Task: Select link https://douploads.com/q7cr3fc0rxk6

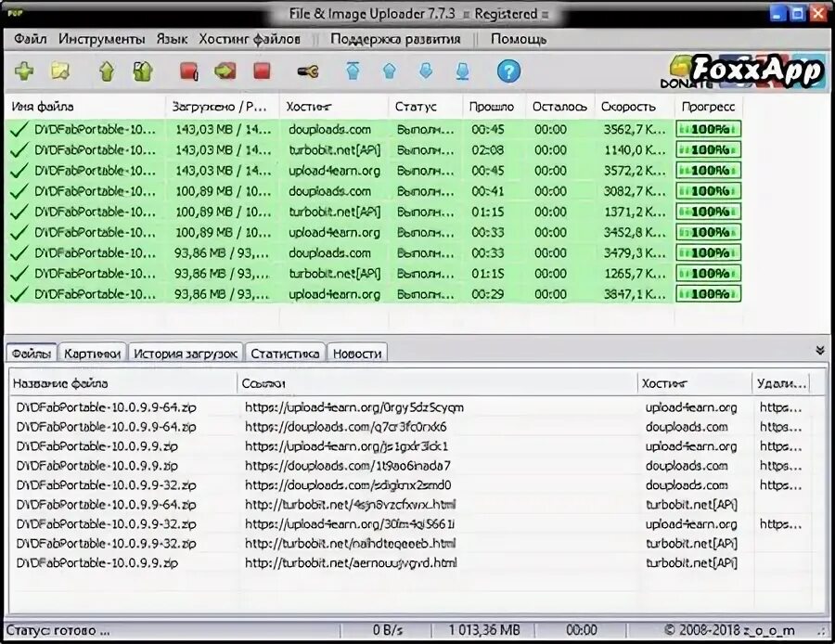Action: (346, 427)
